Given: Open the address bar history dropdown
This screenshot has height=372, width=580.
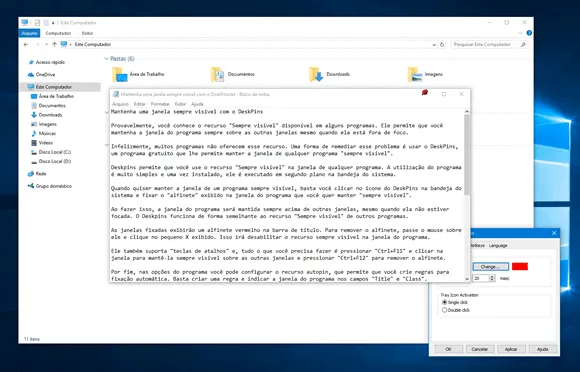Looking at the screenshot, I should [434, 44].
